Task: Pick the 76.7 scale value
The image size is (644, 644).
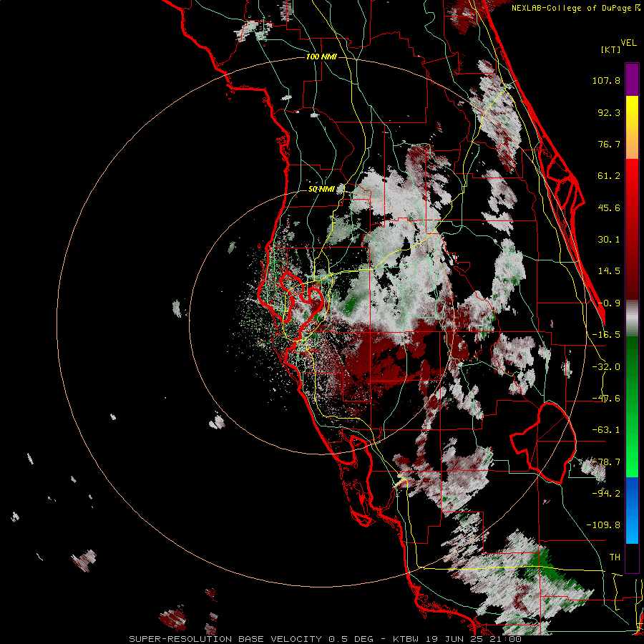Action: pos(609,144)
